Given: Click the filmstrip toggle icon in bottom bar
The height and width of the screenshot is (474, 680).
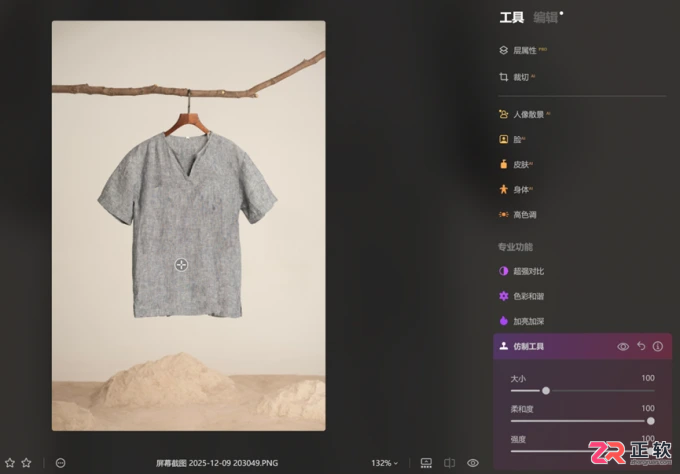Looking at the screenshot, I should [426, 463].
